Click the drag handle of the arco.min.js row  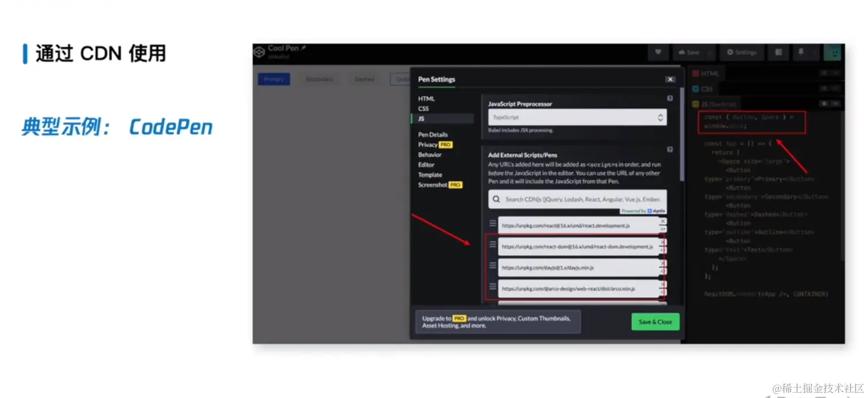492,287
